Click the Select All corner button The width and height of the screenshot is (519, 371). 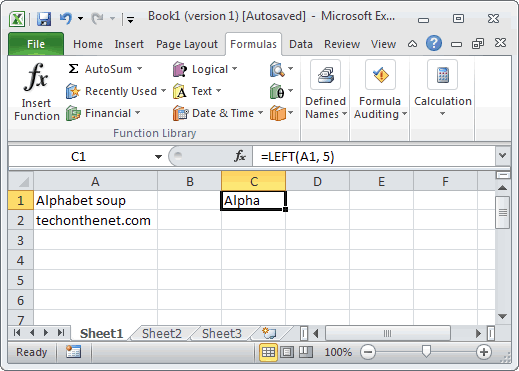(x=21, y=181)
